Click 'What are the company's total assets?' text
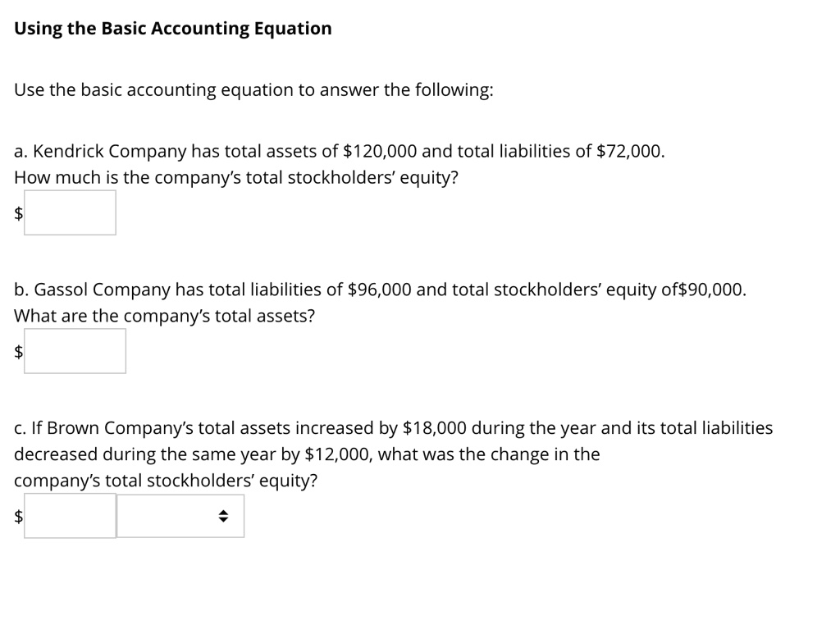 (x=164, y=317)
